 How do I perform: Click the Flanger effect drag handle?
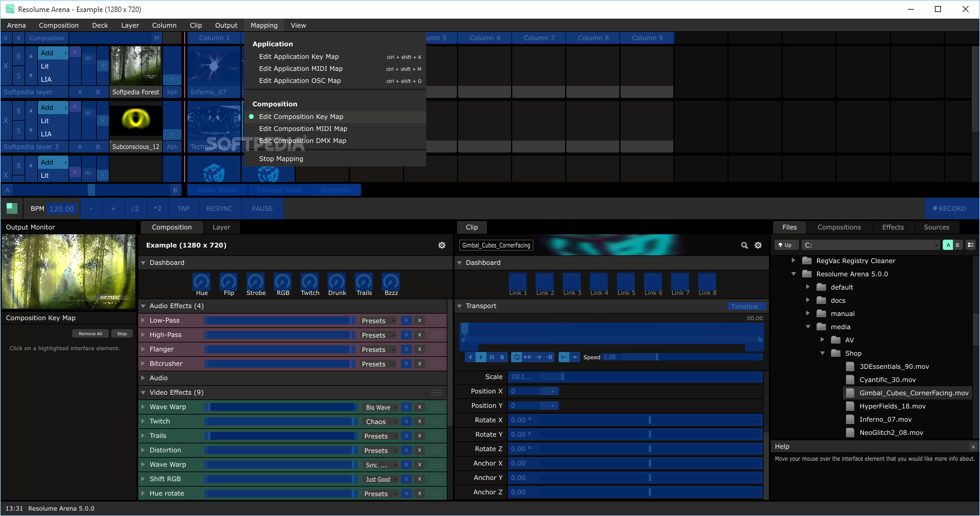click(437, 350)
